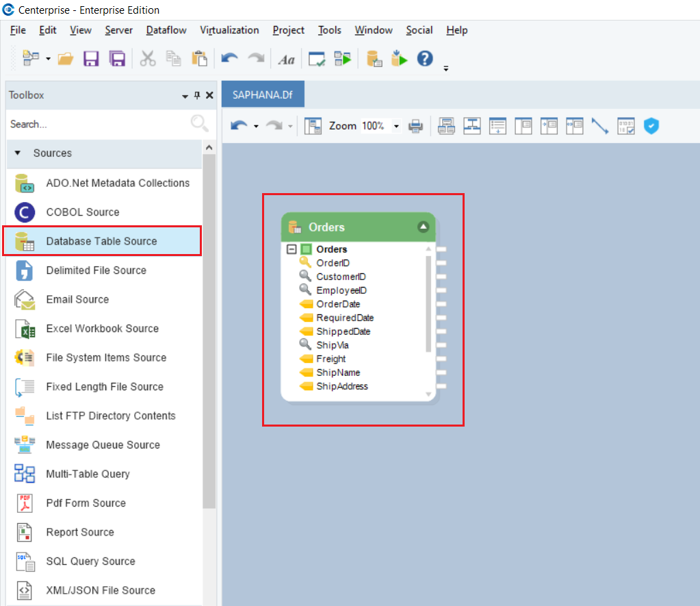Click the blue shield icon in dataflow toolbar
700x606 pixels.
coord(651,126)
